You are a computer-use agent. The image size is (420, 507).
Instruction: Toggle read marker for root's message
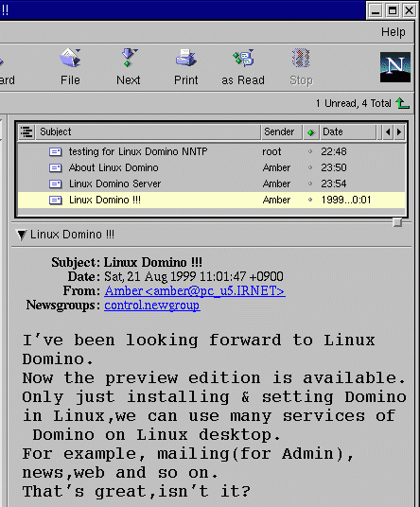click(x=310, y=151)
